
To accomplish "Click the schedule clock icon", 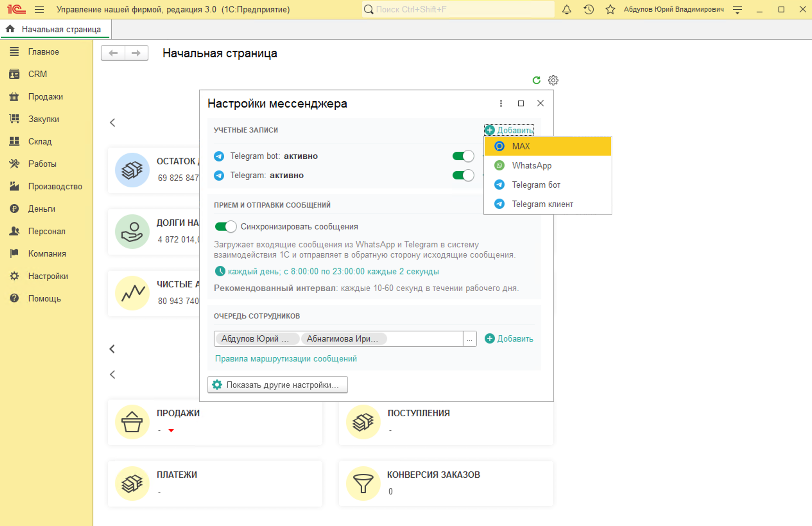I will tap(220, 271).
